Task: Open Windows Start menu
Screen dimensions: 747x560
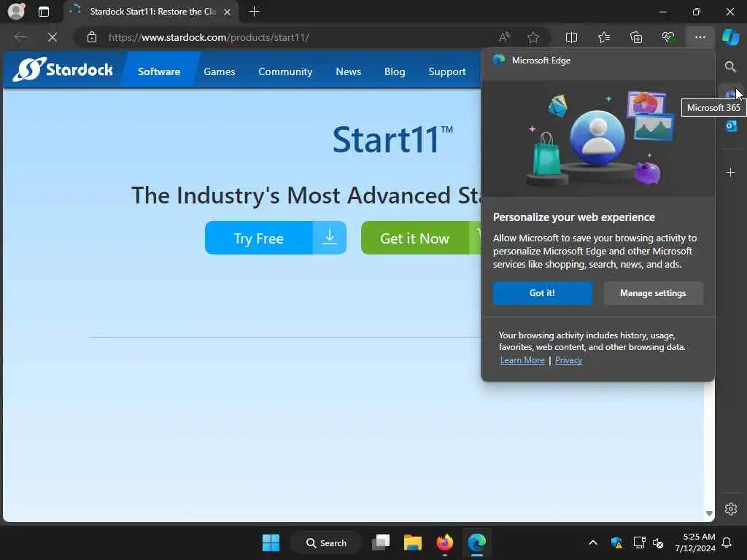Action: [x=271, y=542]
